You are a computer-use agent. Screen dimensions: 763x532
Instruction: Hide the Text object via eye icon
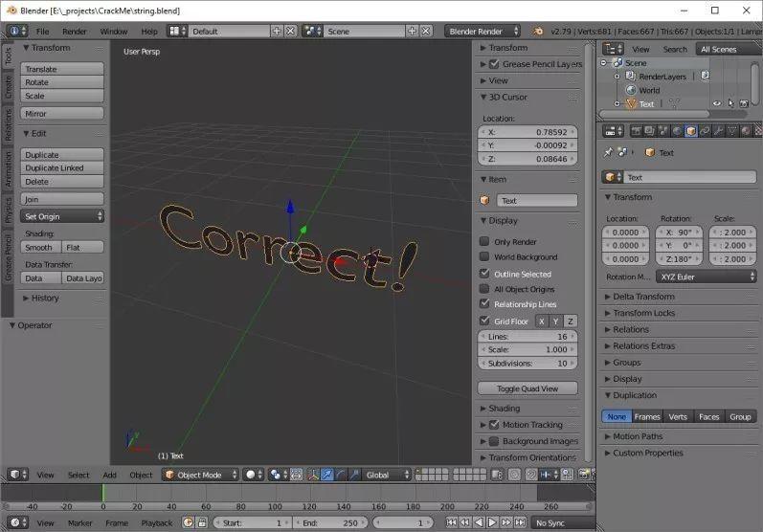point(716,103)
